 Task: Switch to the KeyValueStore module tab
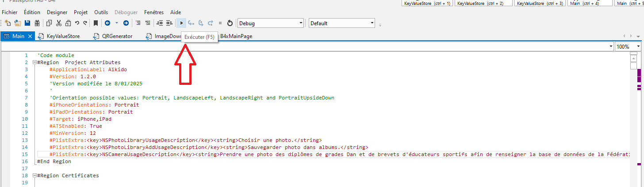63,36
